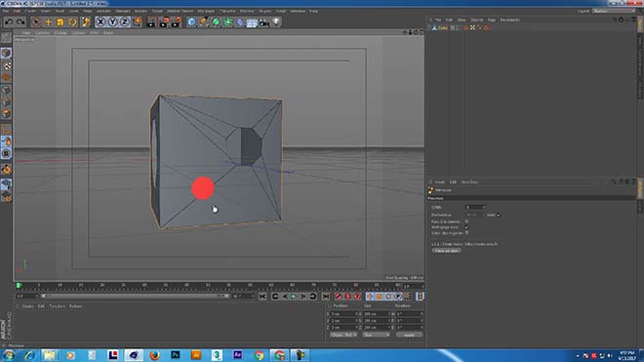
Task: Open After Effects from the Windows taskbar
Action: click(x=238, y=355)
